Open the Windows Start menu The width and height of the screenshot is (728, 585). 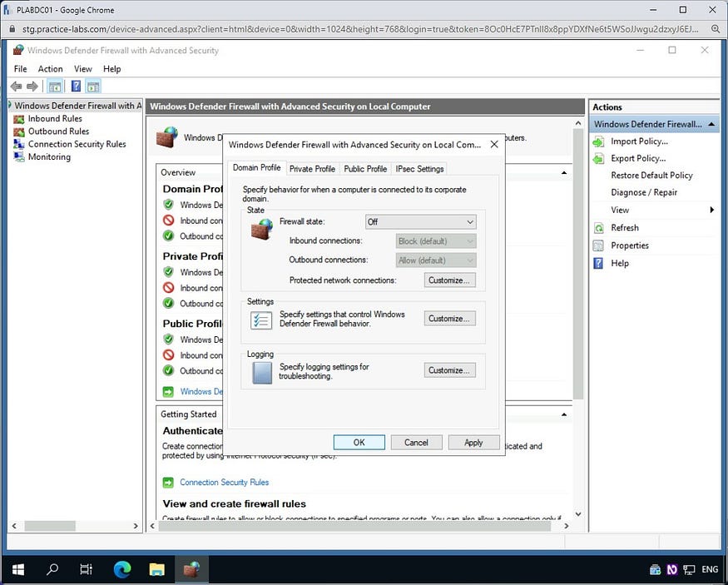click(x=17, y=569)
